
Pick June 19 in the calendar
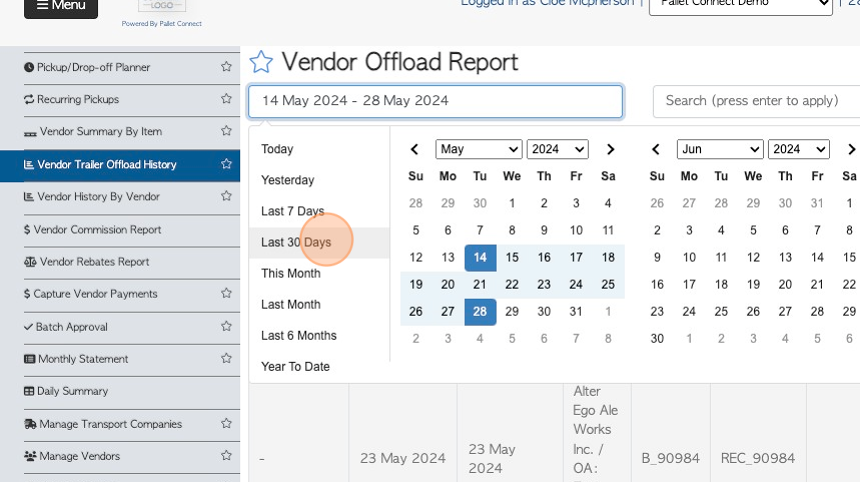coord(753,285)
